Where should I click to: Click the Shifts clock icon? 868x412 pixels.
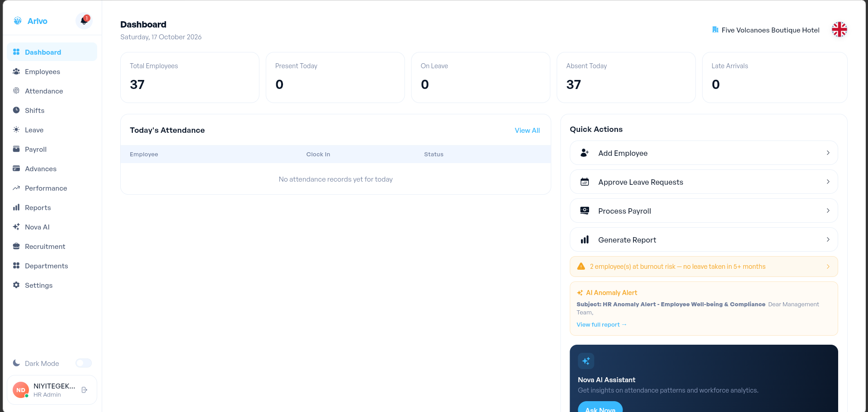pos(16,110)
